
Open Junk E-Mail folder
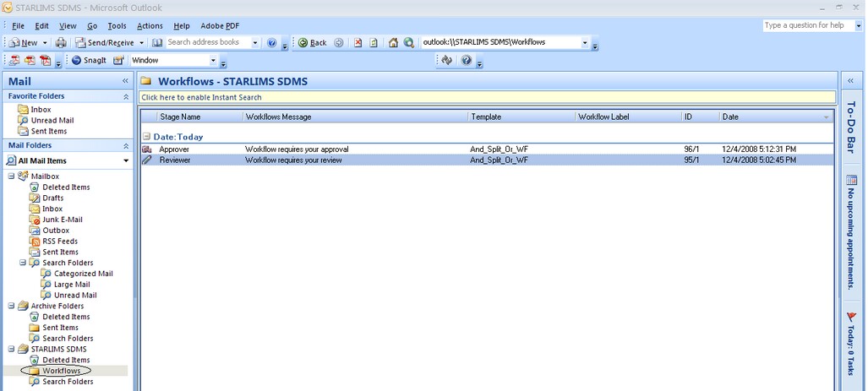pos(62,220)
